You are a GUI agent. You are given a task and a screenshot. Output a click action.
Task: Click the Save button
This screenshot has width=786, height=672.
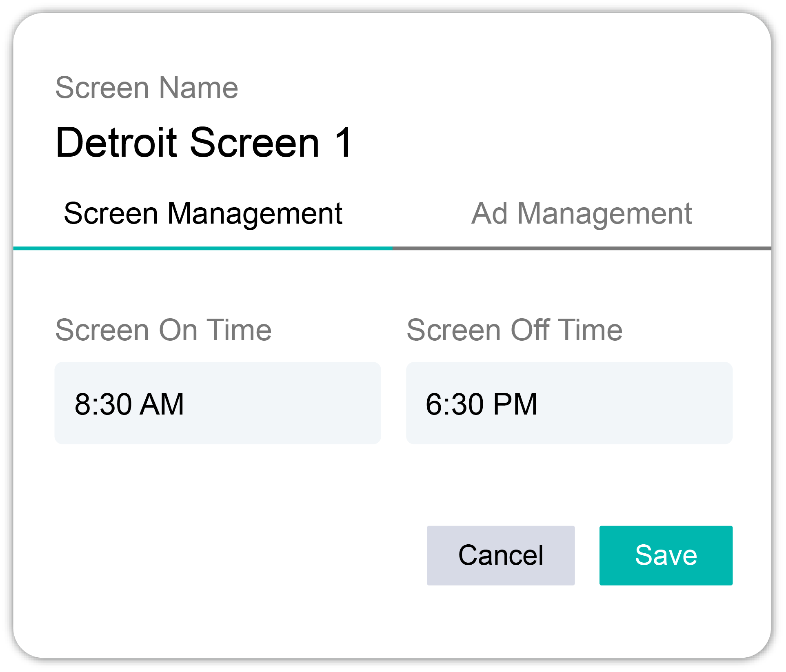pyautogui.click(x=666, y=555)
